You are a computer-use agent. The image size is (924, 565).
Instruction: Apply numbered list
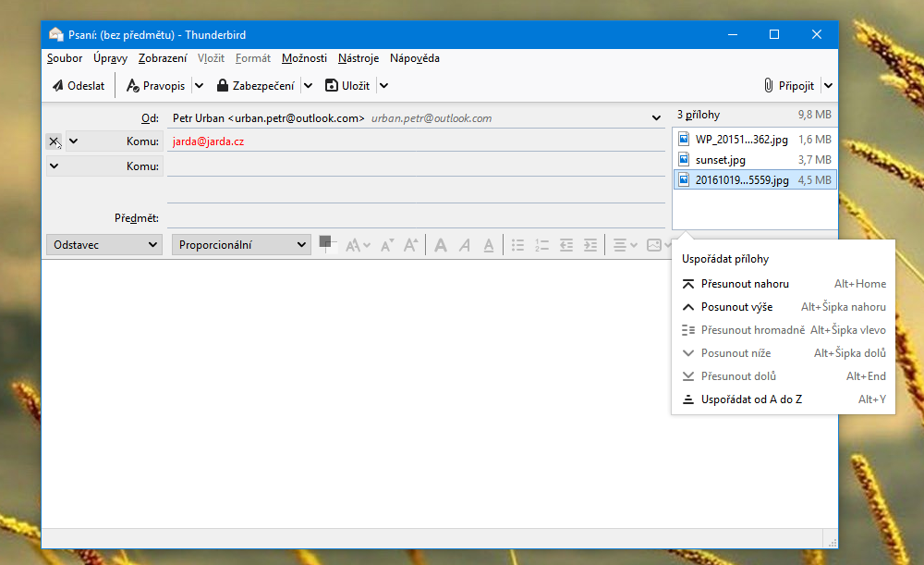542,245
